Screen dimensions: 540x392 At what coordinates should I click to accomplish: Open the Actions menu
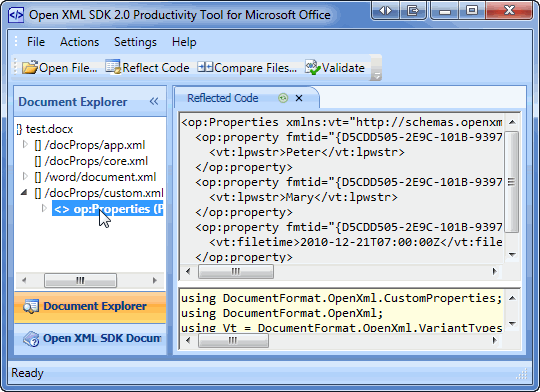[x=80, y=42]
